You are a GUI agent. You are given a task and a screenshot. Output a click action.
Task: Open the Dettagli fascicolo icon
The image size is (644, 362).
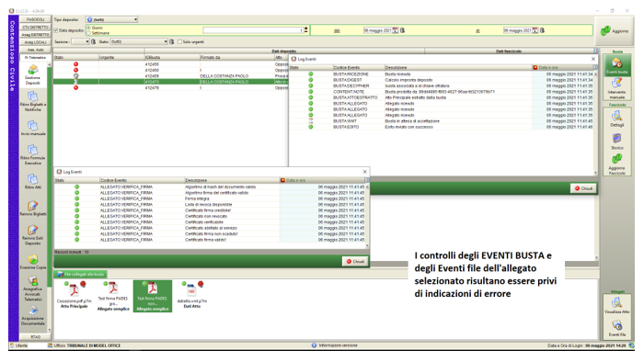coord(617,119)
